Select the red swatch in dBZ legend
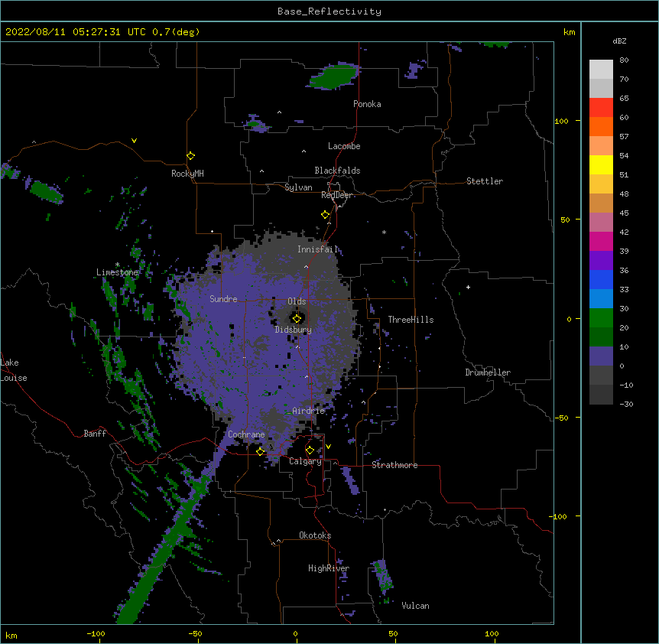The height and width of the screenshot is (644, 659). tap(601, 107)
